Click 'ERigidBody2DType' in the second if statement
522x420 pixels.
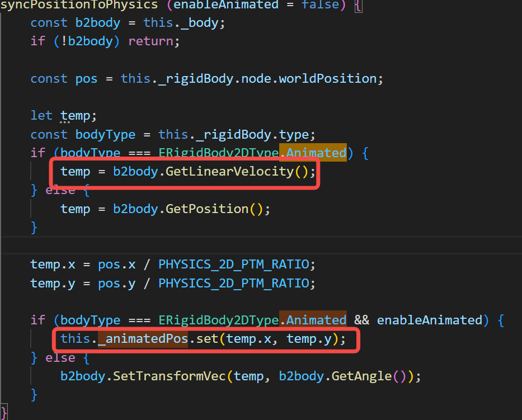point(218,320)
